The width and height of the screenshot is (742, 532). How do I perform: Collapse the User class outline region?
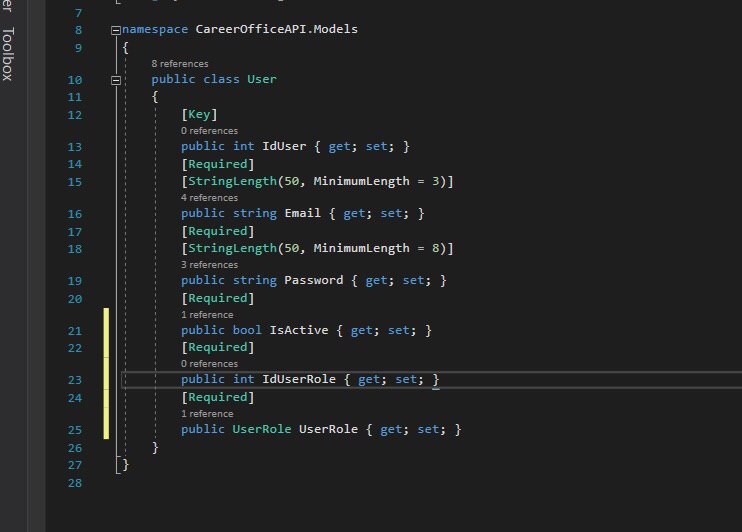(115, 80)
